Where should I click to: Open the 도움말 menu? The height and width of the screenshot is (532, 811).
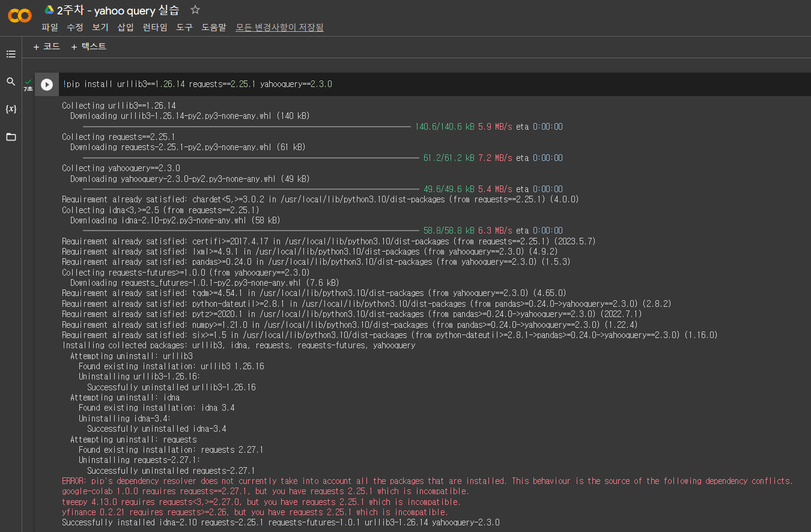214,27
